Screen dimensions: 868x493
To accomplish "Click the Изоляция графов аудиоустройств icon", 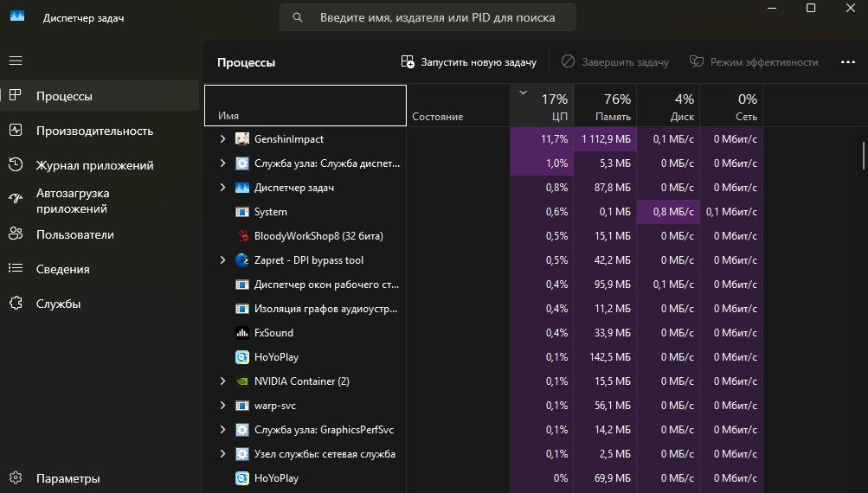I will [x=242, y=309].
